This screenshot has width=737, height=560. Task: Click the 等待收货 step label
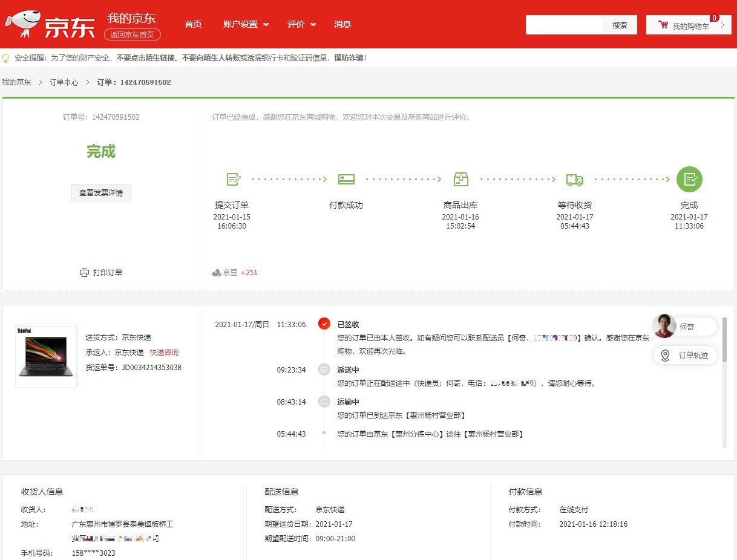pos(575,205)
